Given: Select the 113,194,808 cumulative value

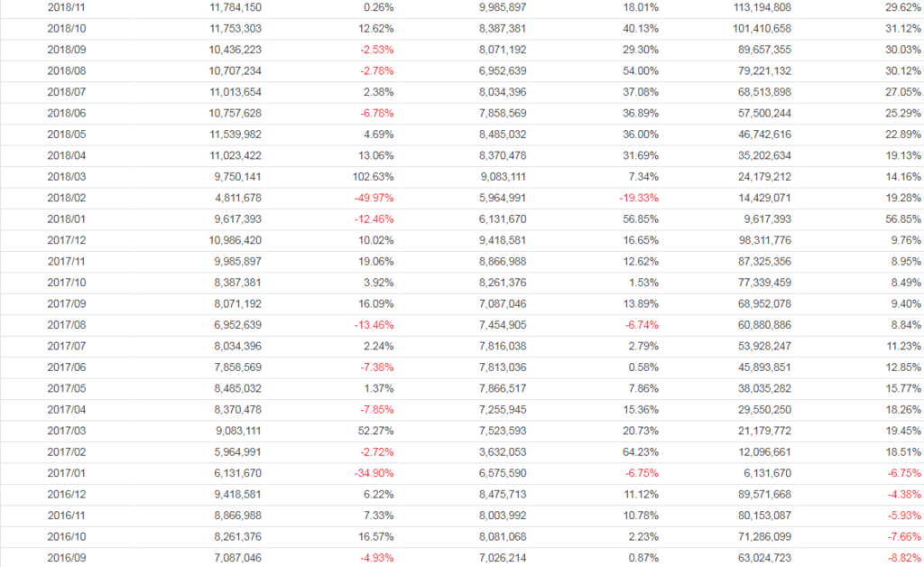Looking at the screenshot, I should (x=764, y=6).
